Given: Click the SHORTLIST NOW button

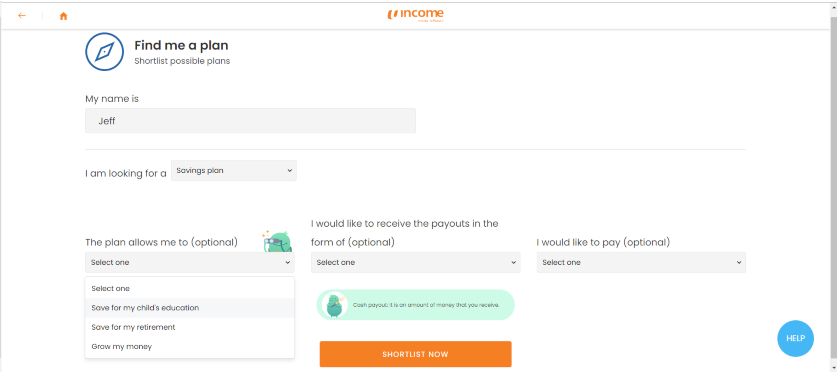Looking at the screenshot, I should [415, 354].
